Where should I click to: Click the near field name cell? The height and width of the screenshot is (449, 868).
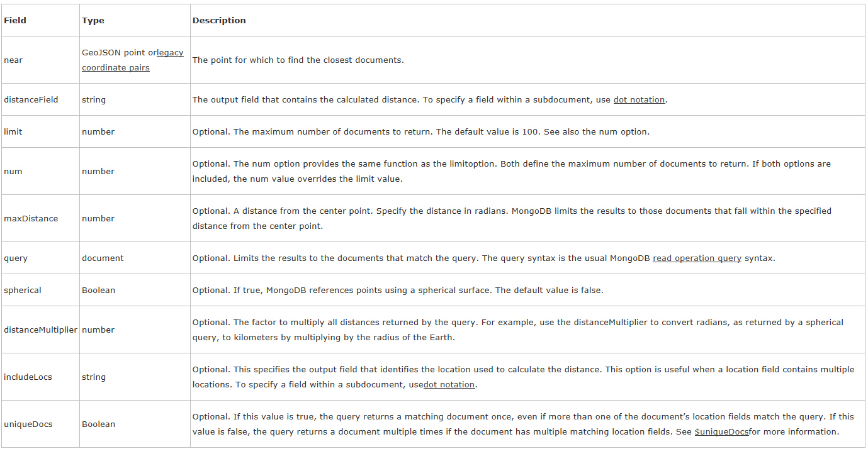(40, 60)
